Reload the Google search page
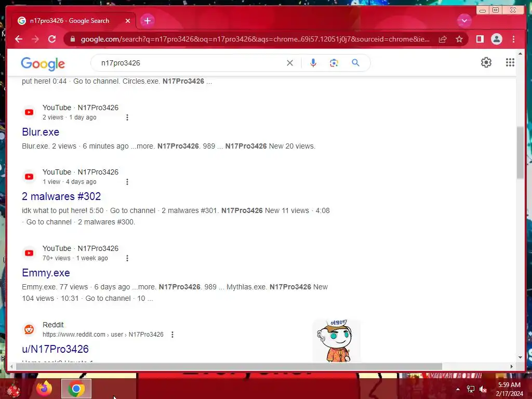Viewport: 532px width, 399px height. click(52, 39)
